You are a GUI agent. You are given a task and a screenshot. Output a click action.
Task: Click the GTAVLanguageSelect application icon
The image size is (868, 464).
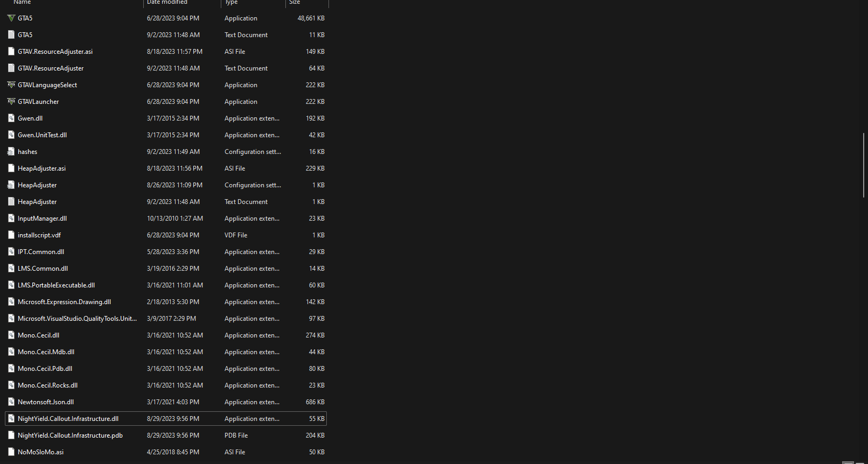point(11,85)
